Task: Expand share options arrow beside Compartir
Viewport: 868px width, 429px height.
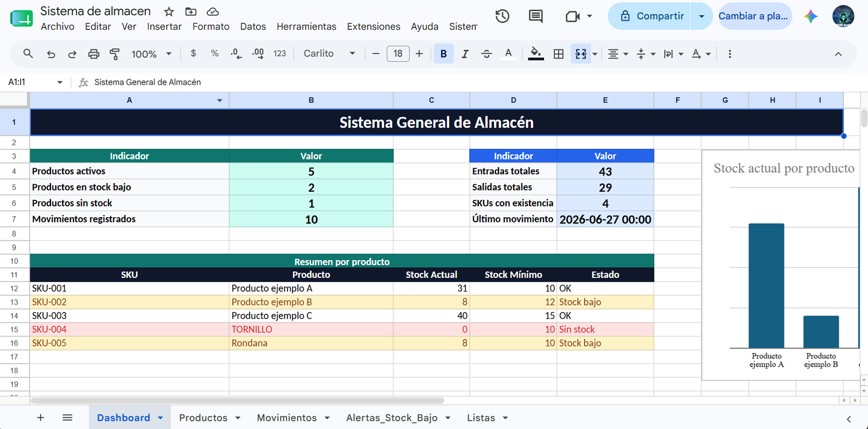Action: point(701,16)
